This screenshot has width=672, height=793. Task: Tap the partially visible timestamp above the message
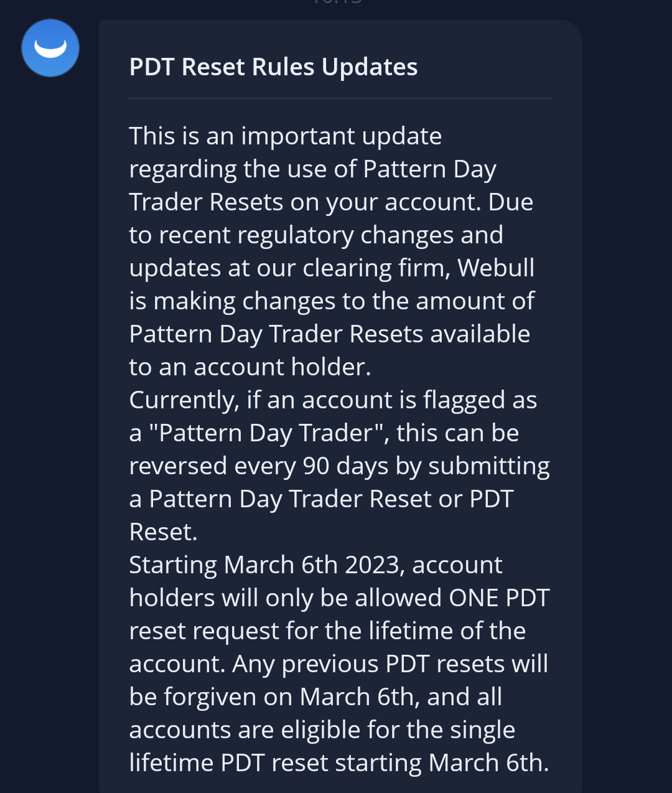tap(337, 2)
